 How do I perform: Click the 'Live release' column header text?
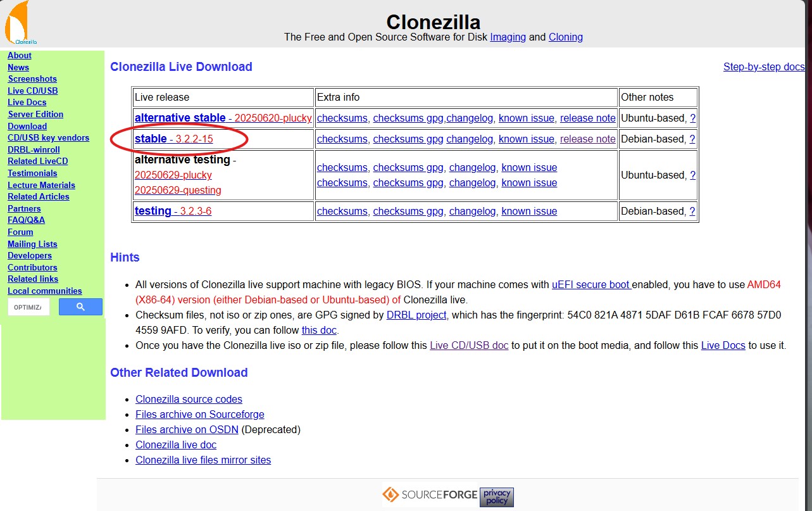point(162,97)
